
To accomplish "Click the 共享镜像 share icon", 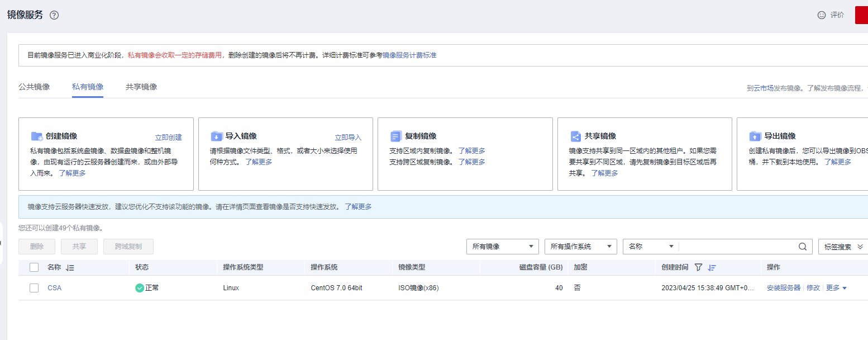I will pos(575,135).
